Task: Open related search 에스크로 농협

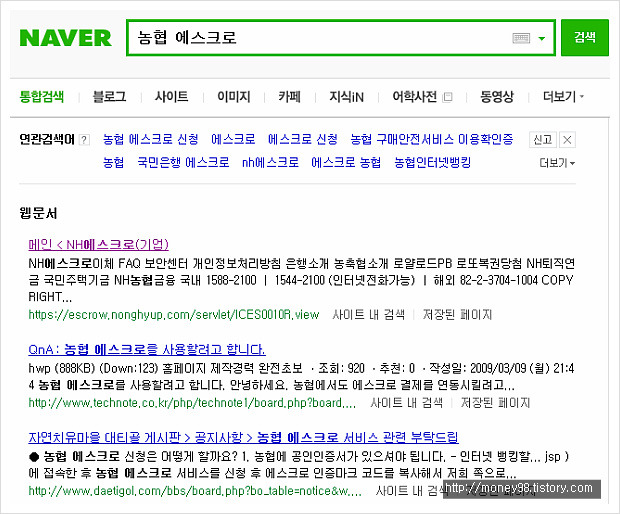Action: [x=346, y=163]
